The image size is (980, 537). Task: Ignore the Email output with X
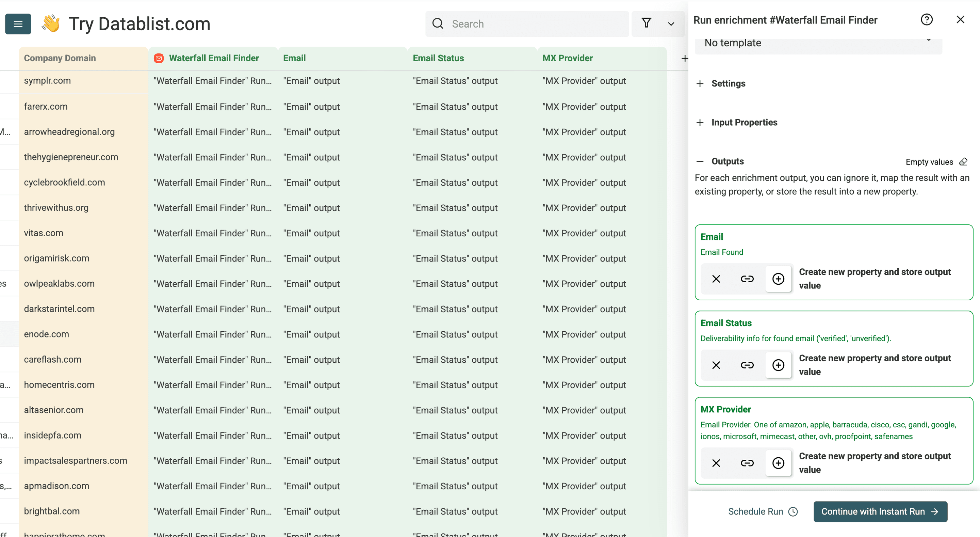click(716, 279)
